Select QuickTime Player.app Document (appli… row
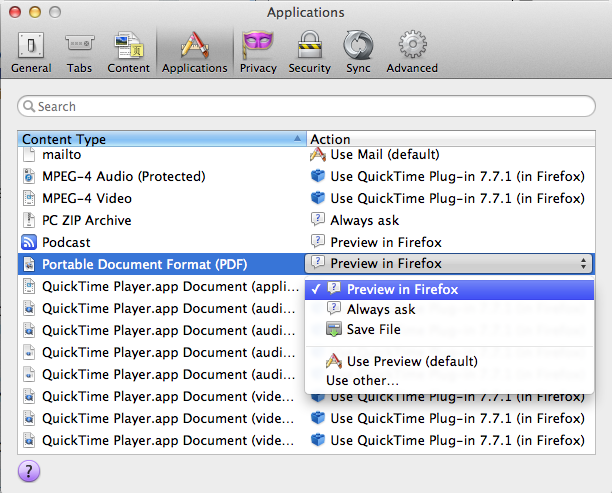 (x=162, y=286)
